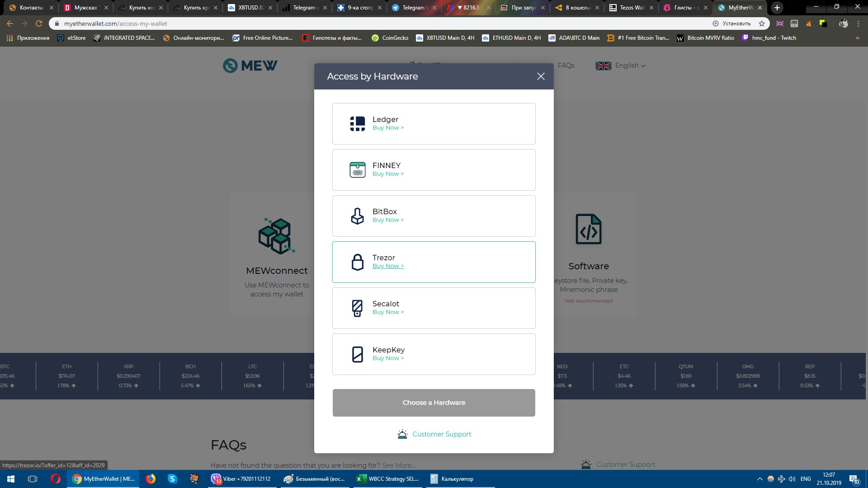868x488 pixels.
Task: Bookmark this page with star icon
Action: [x=762, y=23]
